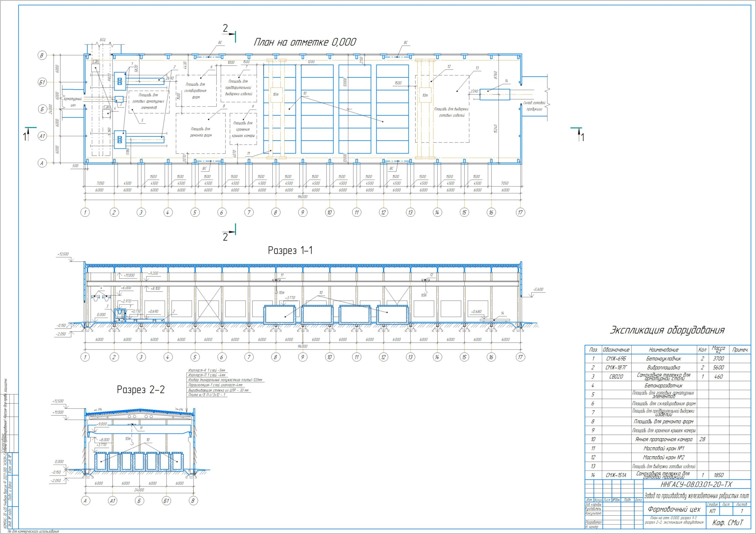Click the 'Кол' column header
Screen dimensions: 756x534
pos(702,350)
